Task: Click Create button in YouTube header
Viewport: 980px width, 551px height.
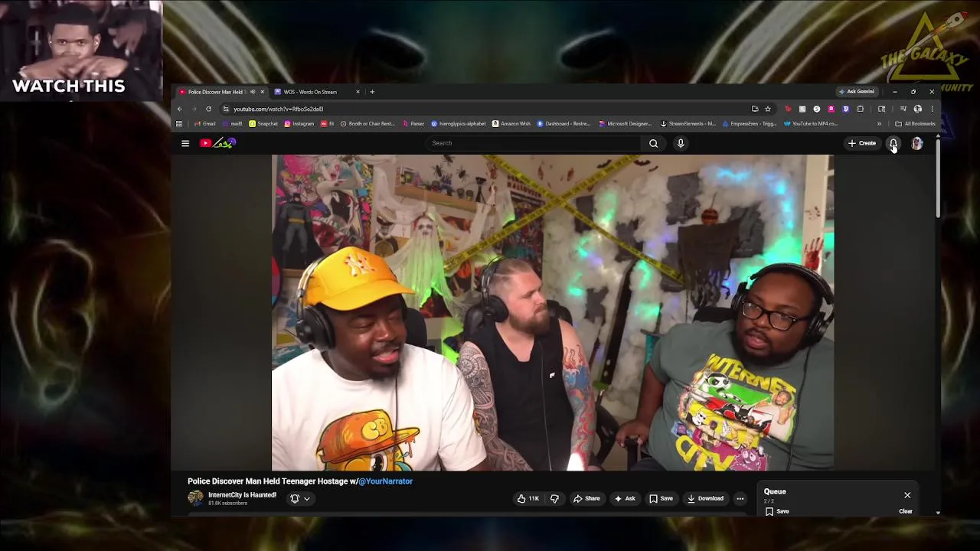Action: pos(862,143)
